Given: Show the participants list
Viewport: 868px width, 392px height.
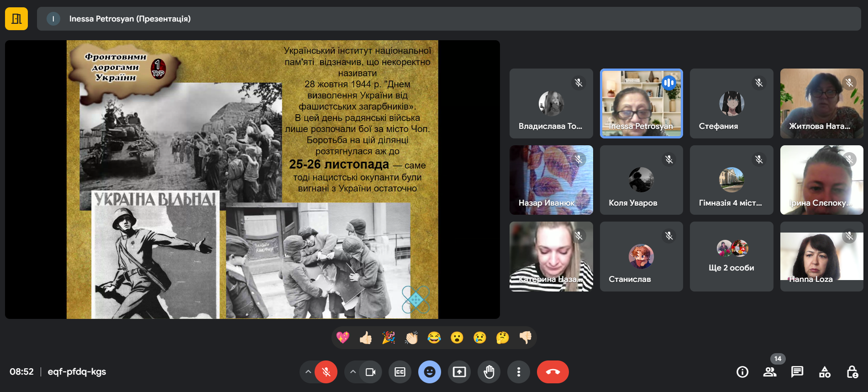Looking at the screenshot, I should (770, 372).
